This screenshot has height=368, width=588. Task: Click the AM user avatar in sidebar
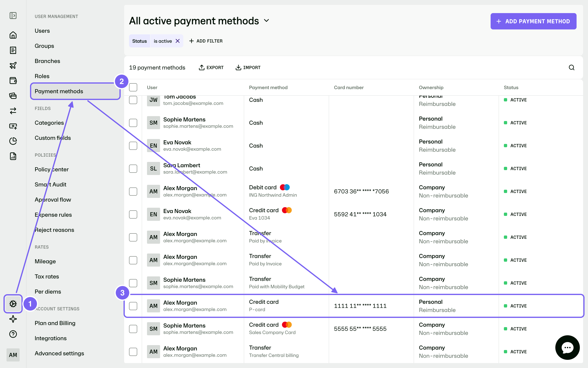tap(13, 355)
